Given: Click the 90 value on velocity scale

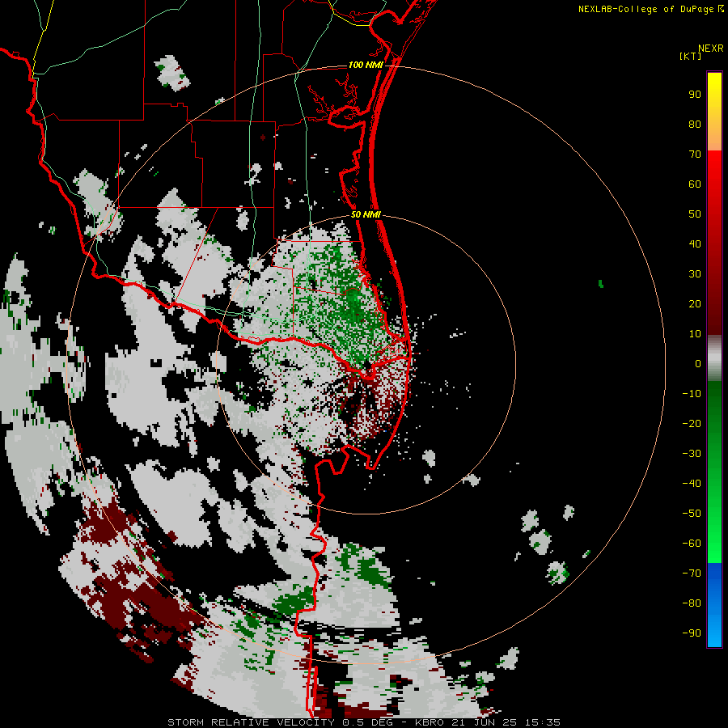Looking at the screenshot, I should [x=695, y=95].
